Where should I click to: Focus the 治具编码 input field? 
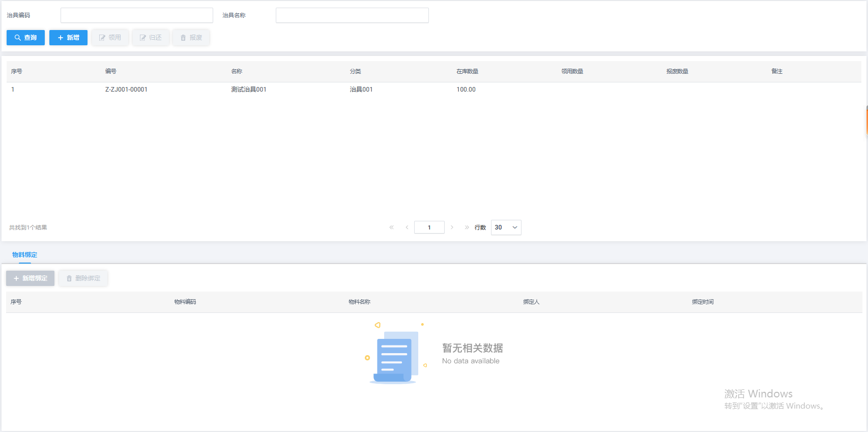tap(136, 15)
